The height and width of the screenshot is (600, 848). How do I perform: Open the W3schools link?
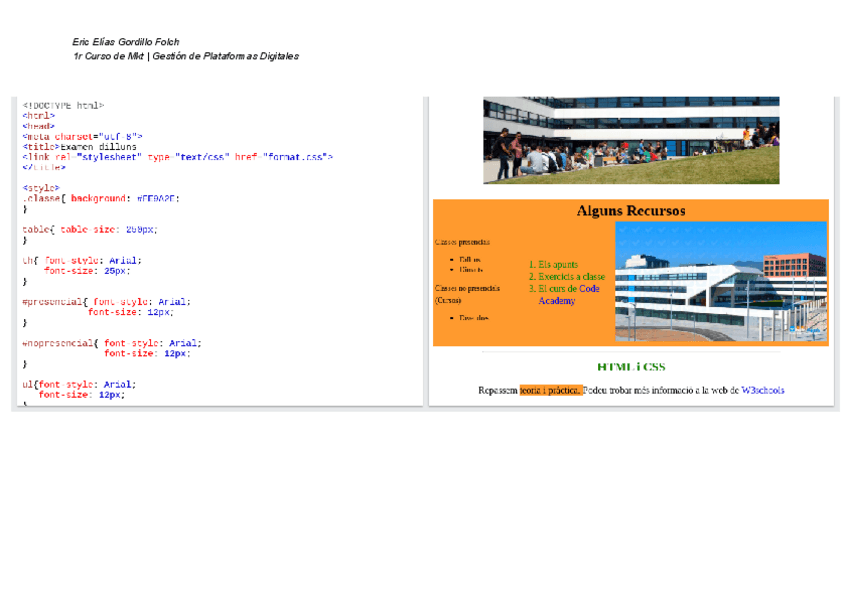[762, 390]
